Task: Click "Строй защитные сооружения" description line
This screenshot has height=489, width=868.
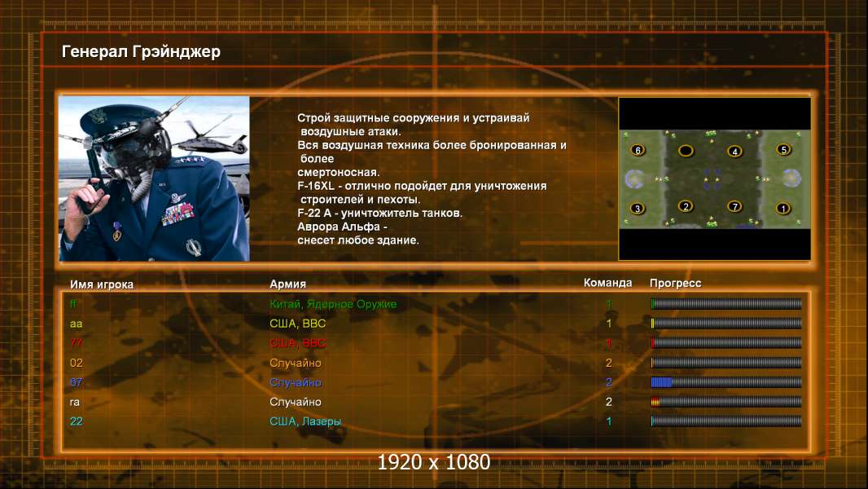Action: pyautogui.click(x=414, y=118)
